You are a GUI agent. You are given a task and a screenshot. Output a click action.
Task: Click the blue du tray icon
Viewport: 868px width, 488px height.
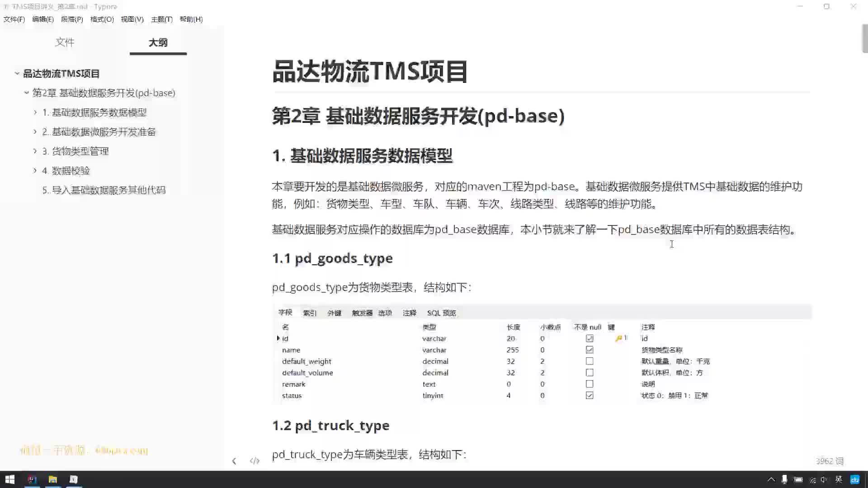(855, 479)
